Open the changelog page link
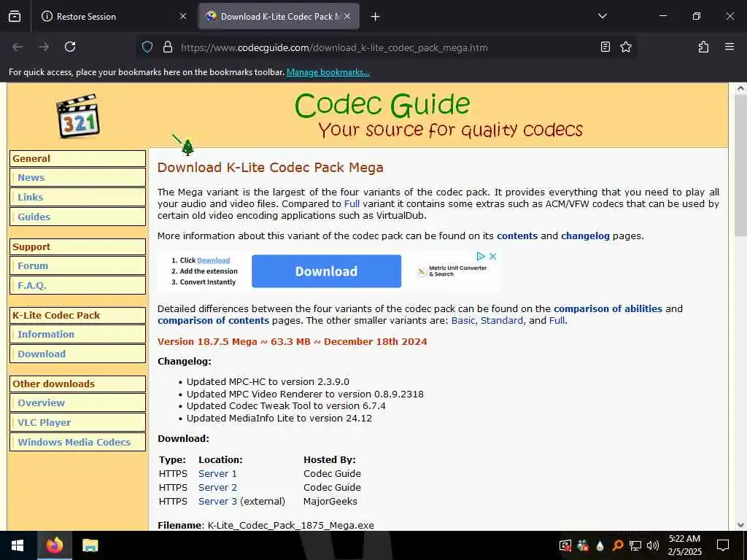Image resolution: width=747 pixels, height=560 pixels. (585, 236)
